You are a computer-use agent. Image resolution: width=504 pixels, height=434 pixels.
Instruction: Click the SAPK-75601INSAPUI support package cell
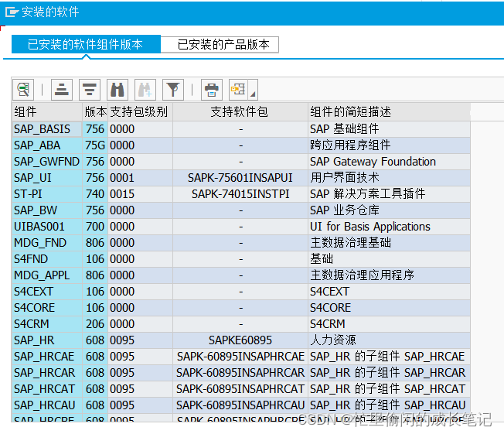(240, 178)
